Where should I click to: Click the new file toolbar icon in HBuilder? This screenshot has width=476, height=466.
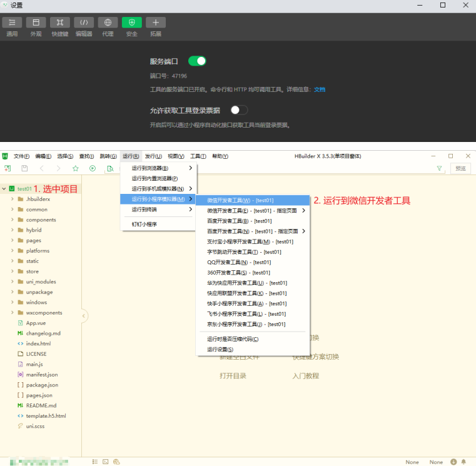coord(8,168)
